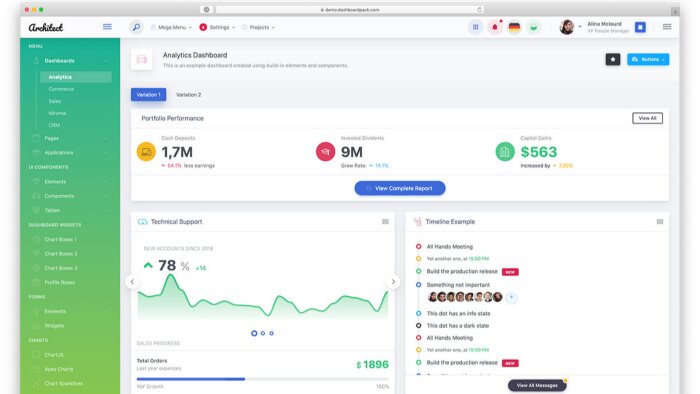This screenshot has height=394, width=700.
Task: Select CRM in the sidebar
Action: [x=54, y=125]
